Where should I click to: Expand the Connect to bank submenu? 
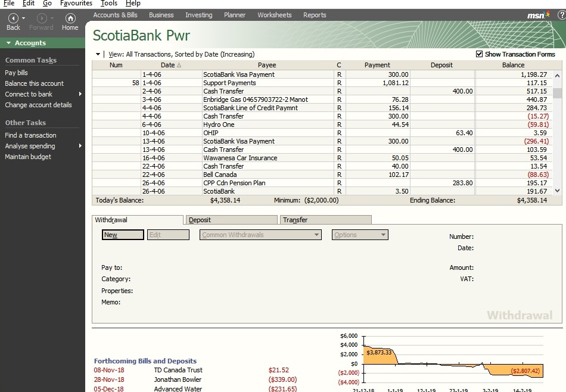tap(80, 94)
